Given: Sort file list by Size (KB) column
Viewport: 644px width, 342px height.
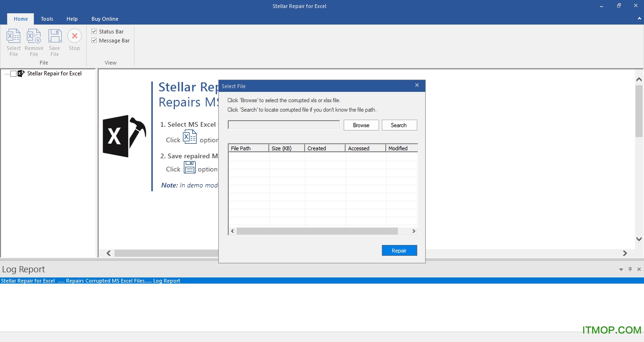Looking at the screenshot, I should (287, 148).
